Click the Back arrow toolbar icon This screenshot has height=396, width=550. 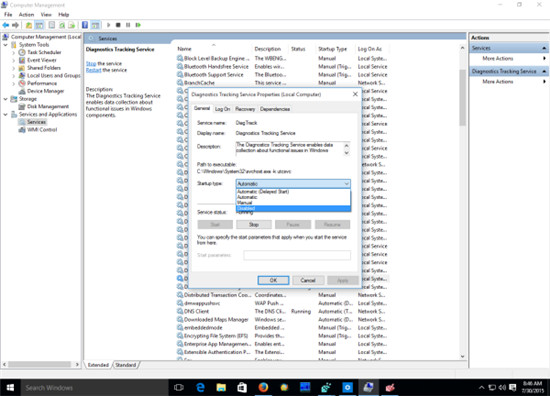pos(6,25)
